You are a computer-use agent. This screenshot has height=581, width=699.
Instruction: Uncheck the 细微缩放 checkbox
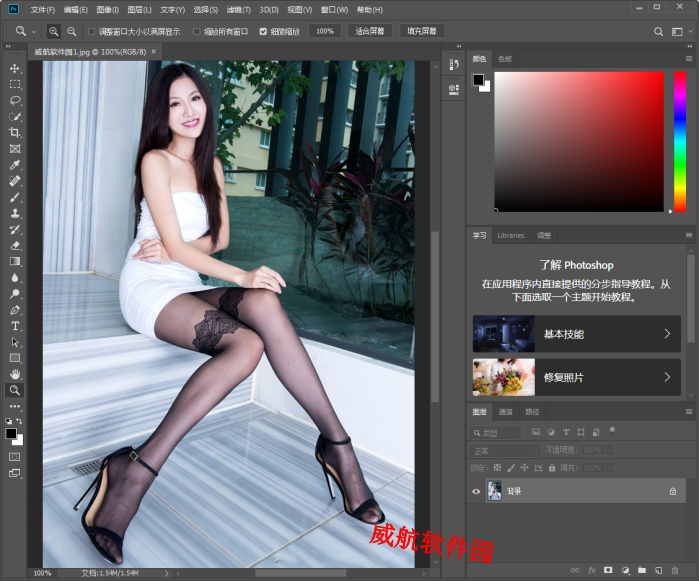(263, 31)
